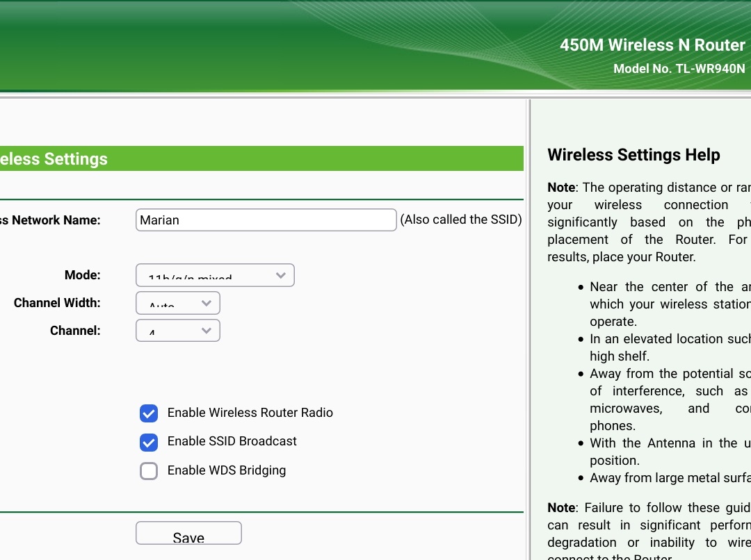Click the Channel field label
Image resolution: width=751 pixels, height=560 pixels.
pos(74,331)
